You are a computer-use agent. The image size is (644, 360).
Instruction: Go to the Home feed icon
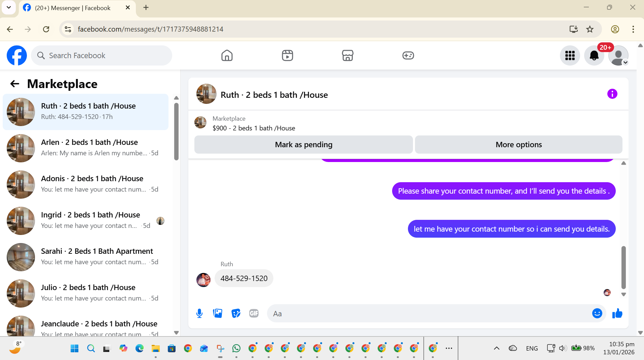[x=227, y=55]
